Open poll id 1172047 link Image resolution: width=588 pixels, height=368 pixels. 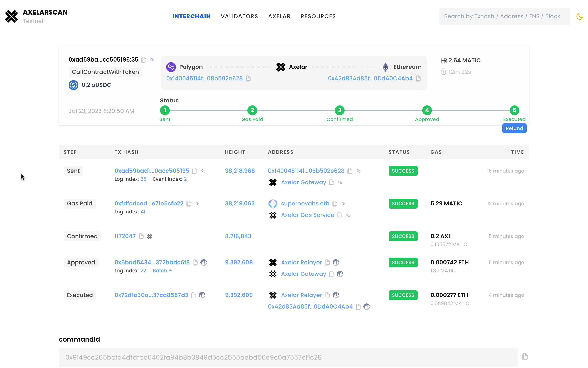coord(125,236)
